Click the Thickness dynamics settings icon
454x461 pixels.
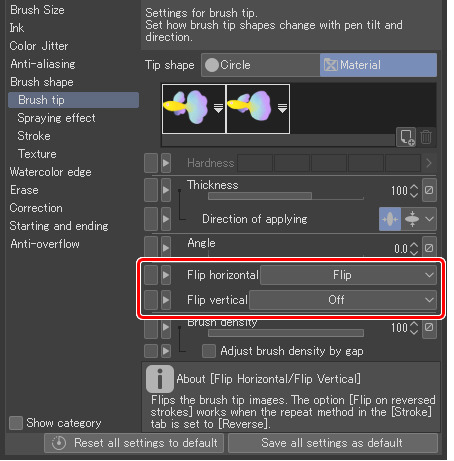click(x=429, y=190)
